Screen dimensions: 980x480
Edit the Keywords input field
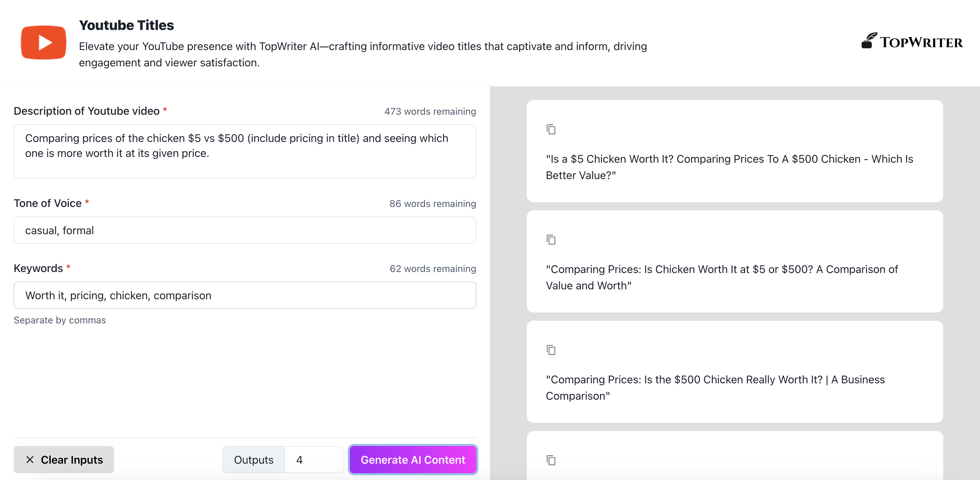(x=245, y=295)
